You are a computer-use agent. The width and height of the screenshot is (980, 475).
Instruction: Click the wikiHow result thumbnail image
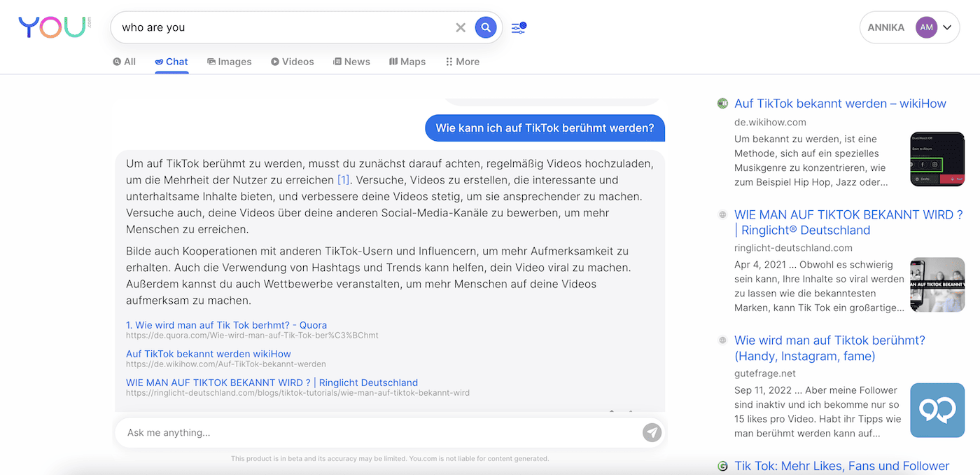(937, 159)
